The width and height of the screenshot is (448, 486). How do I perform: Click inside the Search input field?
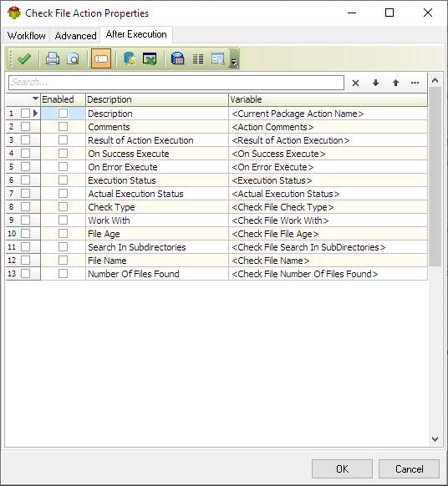click(176, 83)
